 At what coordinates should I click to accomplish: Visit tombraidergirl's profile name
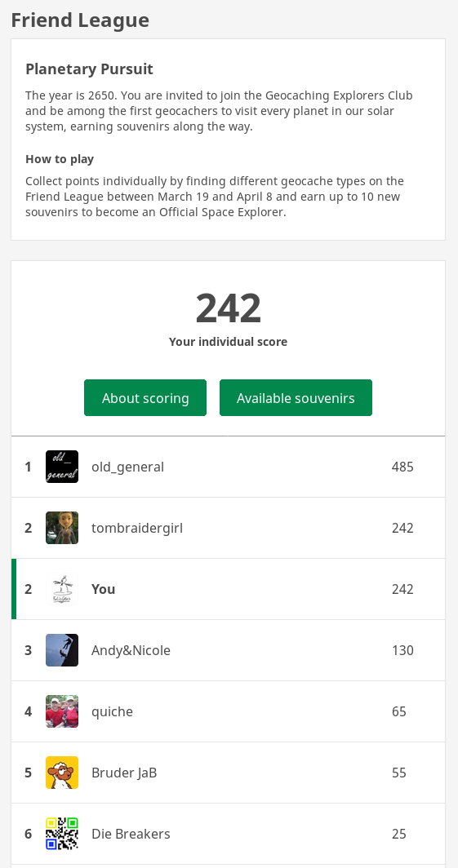point(137,528)
